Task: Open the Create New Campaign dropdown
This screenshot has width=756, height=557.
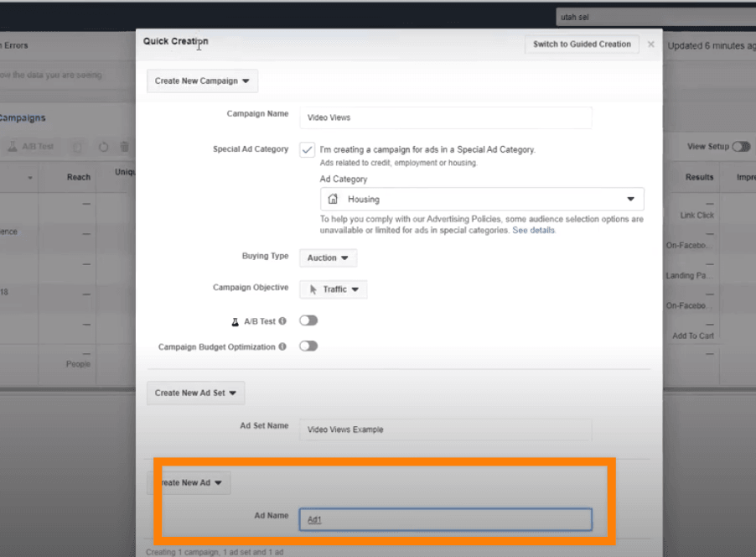Action: [x=202, y=81]
